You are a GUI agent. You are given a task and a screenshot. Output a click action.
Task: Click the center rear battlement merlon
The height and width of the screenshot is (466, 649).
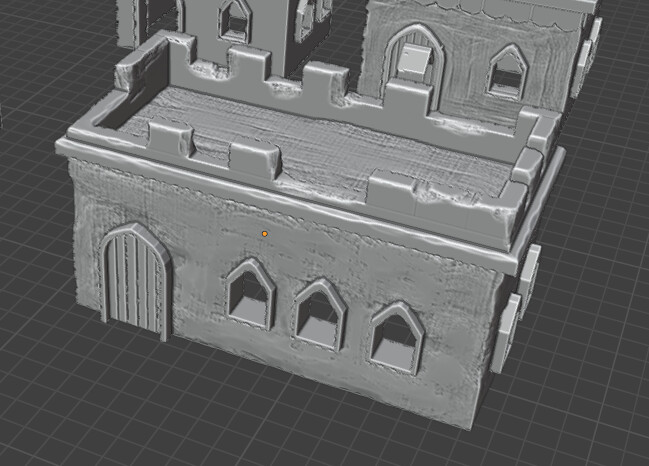[x=321, y=82]
